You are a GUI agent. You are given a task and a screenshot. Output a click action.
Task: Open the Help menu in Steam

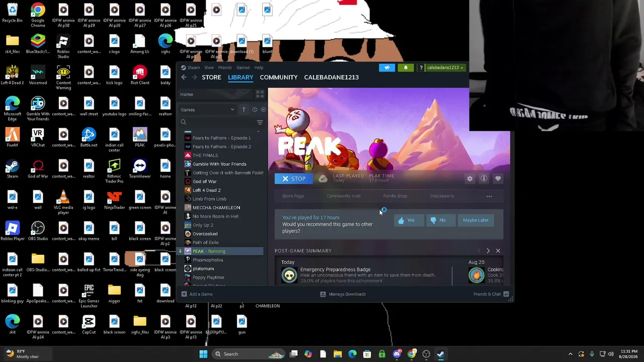pos(259,68)
